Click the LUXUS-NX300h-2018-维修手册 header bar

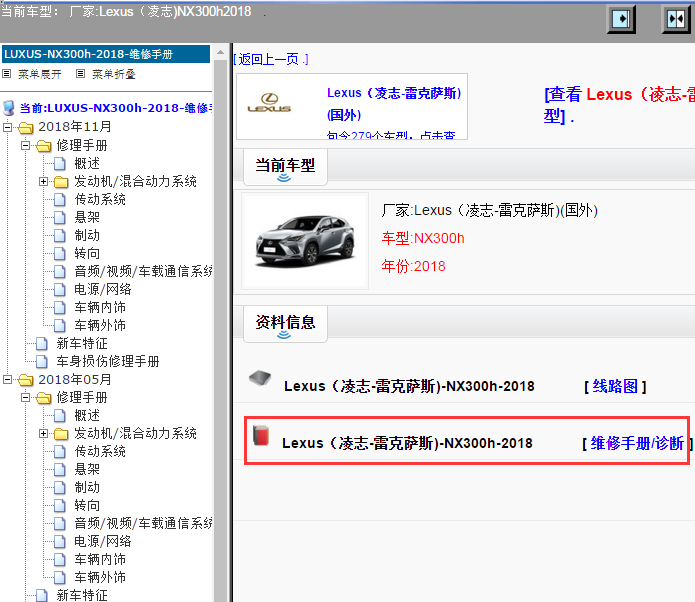point(106,54)
